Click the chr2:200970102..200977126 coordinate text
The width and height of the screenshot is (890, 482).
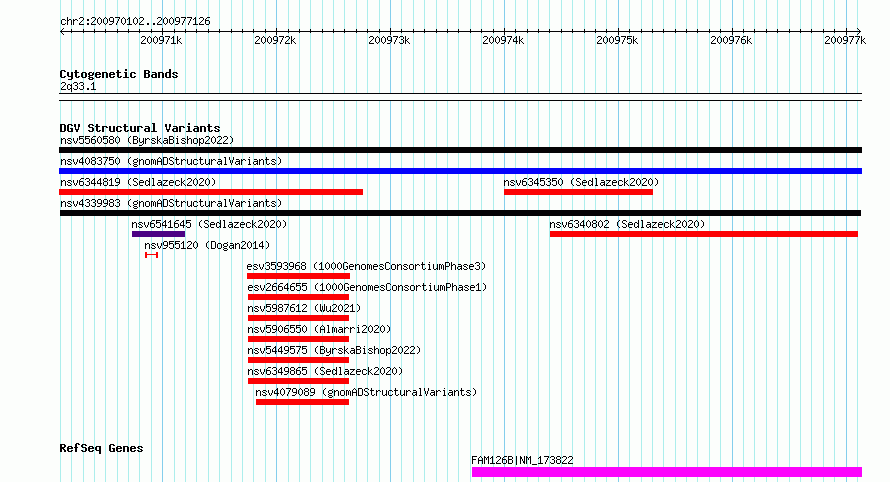coord(135,21)
